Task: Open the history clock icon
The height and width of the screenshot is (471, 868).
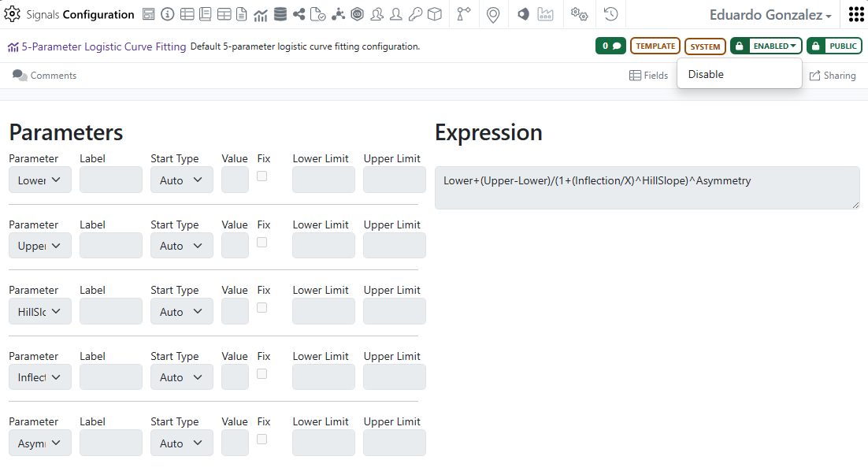Action: 610,14
